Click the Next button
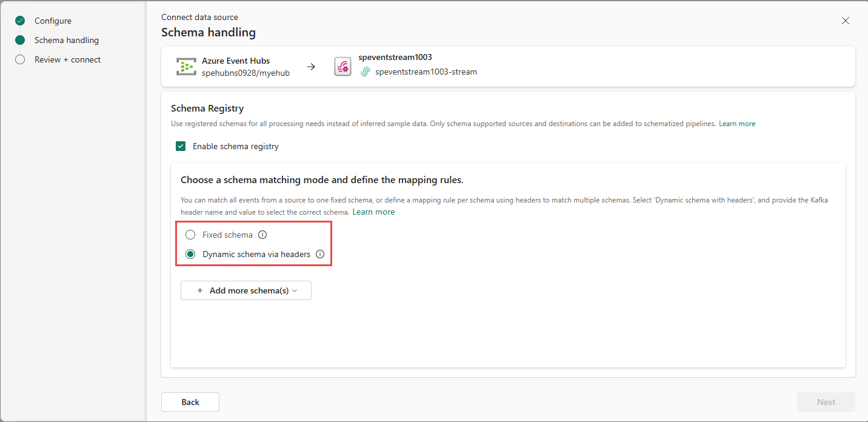The height and width of the screenshot is (422, 868). (x=826, y=402)
